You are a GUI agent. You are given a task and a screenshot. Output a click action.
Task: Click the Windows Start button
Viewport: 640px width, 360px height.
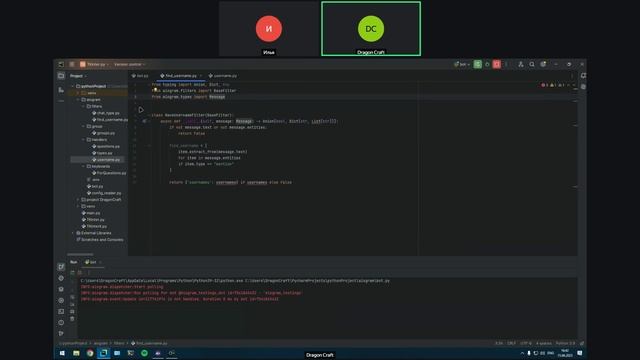pyautogui.click(x=62, y=353)
